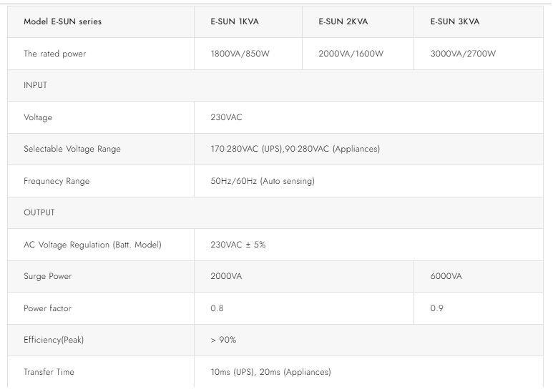Viewport: 553px width, 392px height.
Task: Click the 230VAC ± 5% regulation value
Action: 238,245
